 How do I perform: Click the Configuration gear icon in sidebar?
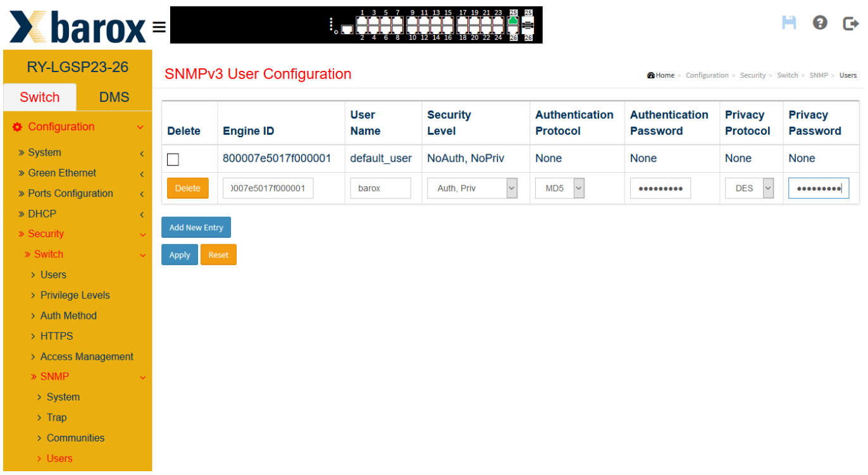(x=18, y=127)
